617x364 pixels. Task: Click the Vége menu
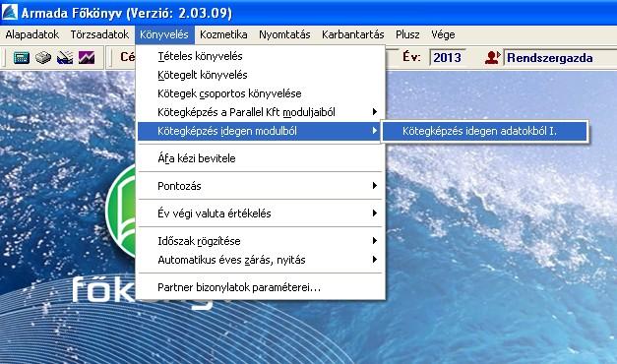[x=443, y=34]
